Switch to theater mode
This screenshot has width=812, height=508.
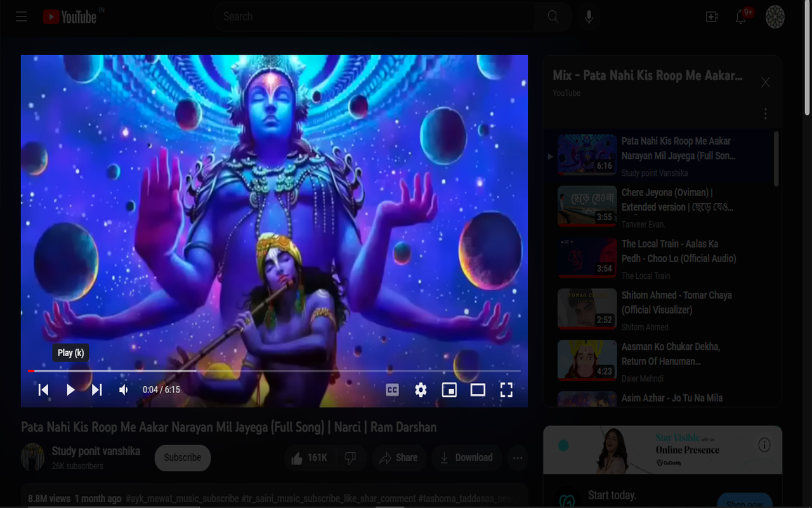click(478, 390)
